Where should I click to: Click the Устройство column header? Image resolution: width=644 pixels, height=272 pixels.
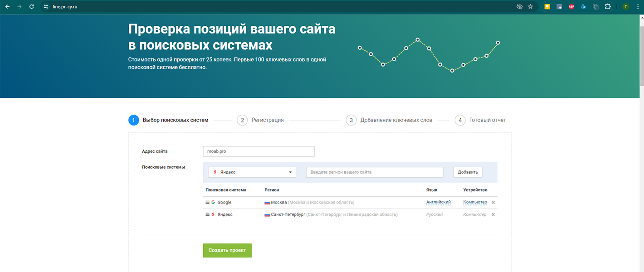click(475, 190)
